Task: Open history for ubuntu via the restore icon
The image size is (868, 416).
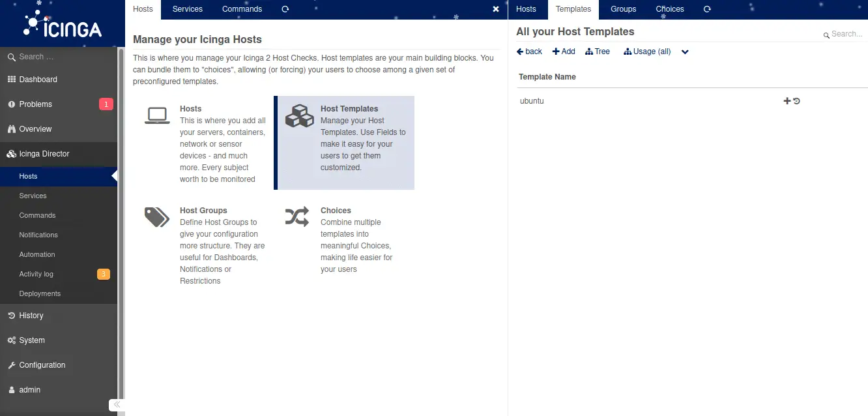Action: [x=796, y=100]
